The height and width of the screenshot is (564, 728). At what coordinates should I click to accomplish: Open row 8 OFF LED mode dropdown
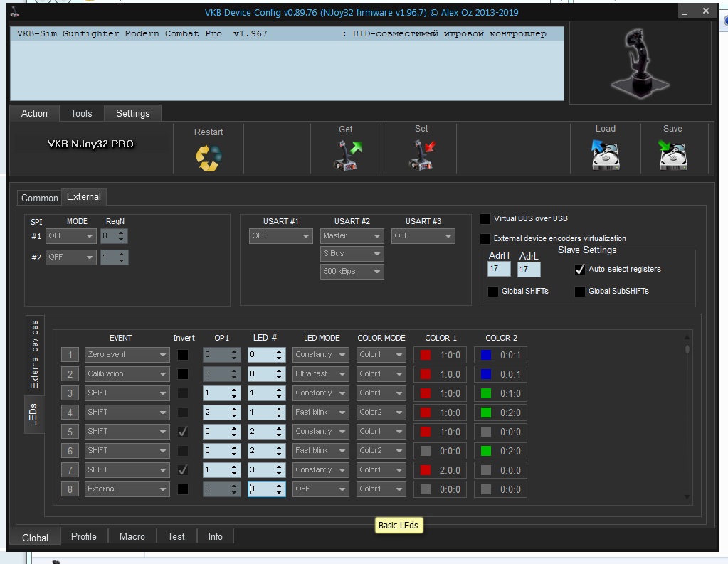click(320, 489)
